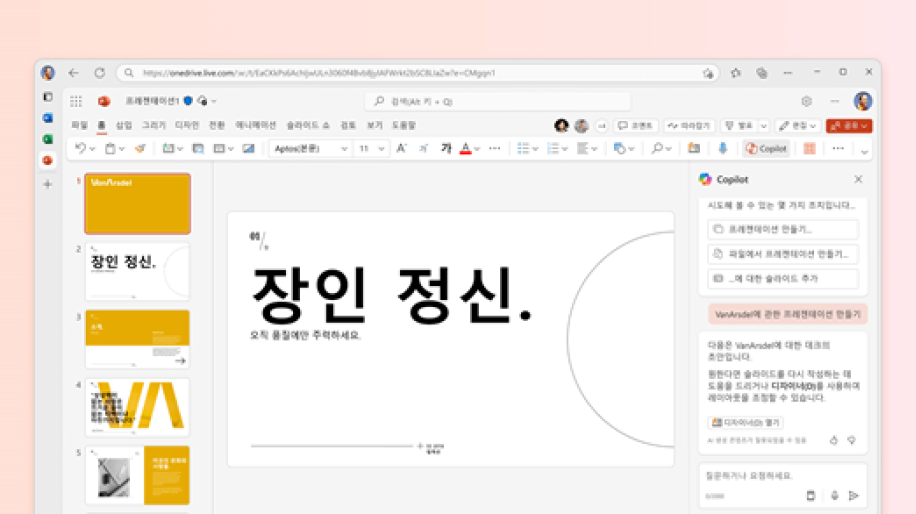This screenshot has width=916, height=514.
Task: Click the undo arrow icon
Action: coord(81,148)
